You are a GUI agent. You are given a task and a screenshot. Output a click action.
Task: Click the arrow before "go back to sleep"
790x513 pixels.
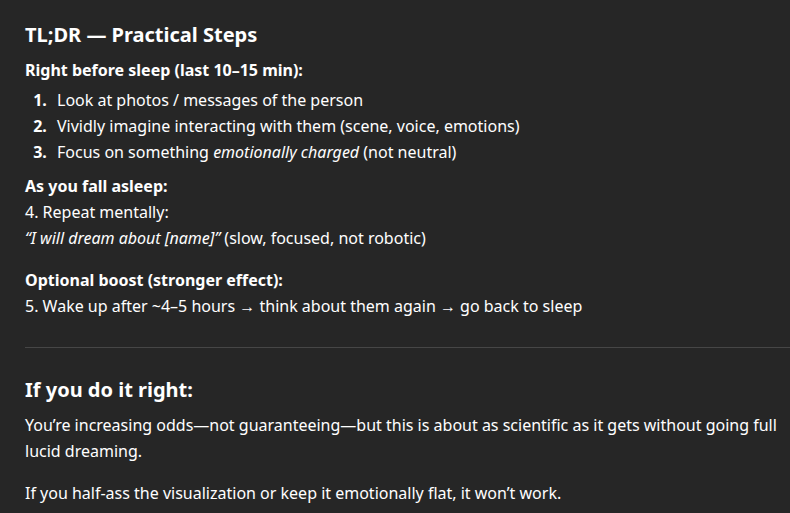448,307
